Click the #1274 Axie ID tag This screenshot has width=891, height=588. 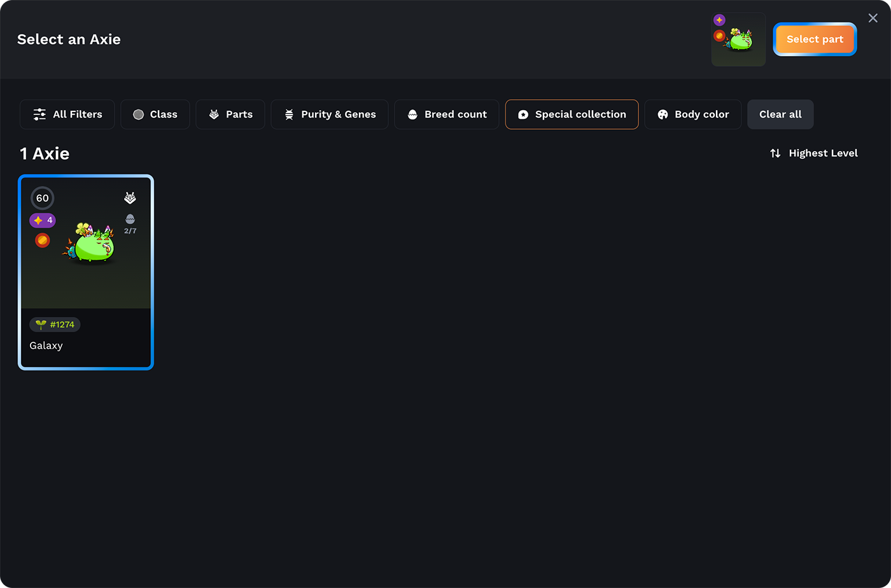click(x=55, y=325)
